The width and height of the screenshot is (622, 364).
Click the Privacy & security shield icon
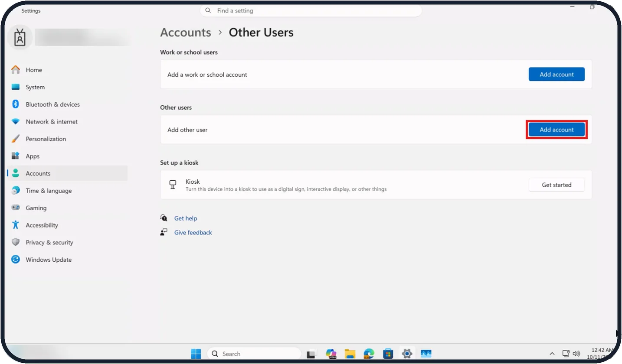16,242
